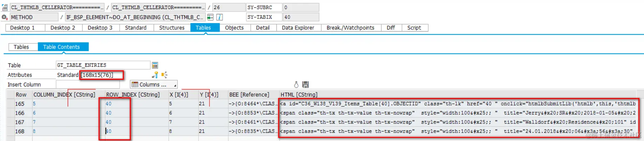Open the Data Explorer tab
Image resolution: width=644 pixels, height=141 pixels.
pyautogui.click(x=298, y=28)
